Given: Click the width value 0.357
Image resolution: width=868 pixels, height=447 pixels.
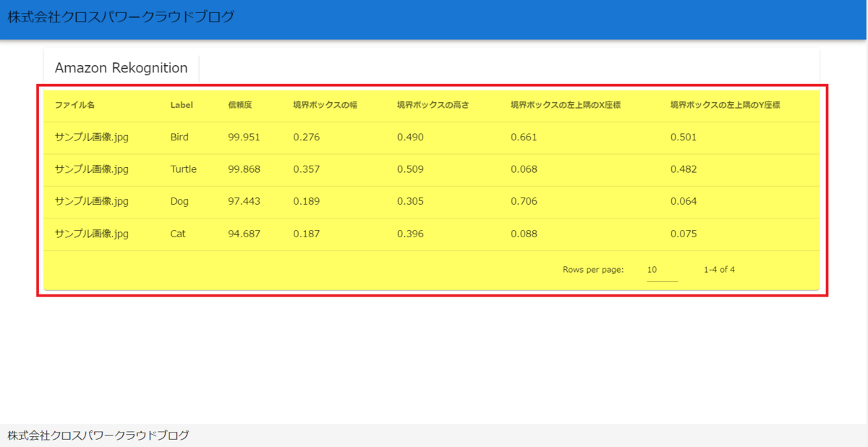Looking at the screenshot, I should click(306, 169).
